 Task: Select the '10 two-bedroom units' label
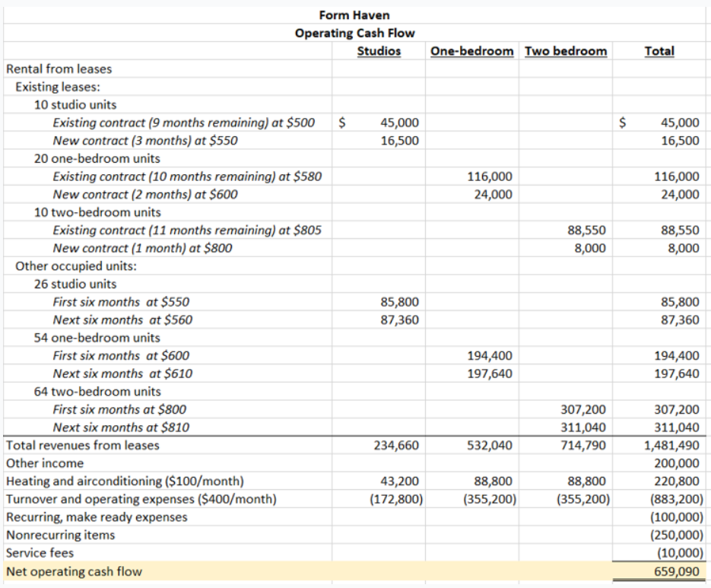click(x=97, y=212)
